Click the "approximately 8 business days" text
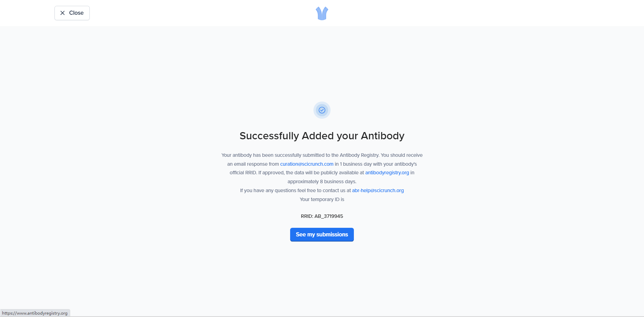The image size is (644, 317). 321,181
